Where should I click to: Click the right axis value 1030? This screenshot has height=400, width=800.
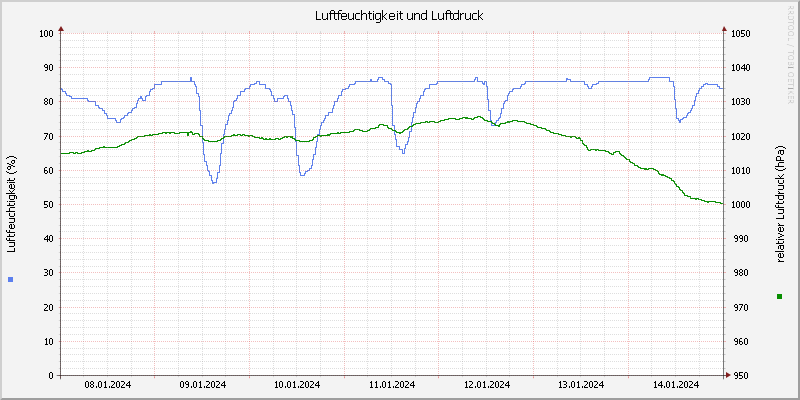740,102
